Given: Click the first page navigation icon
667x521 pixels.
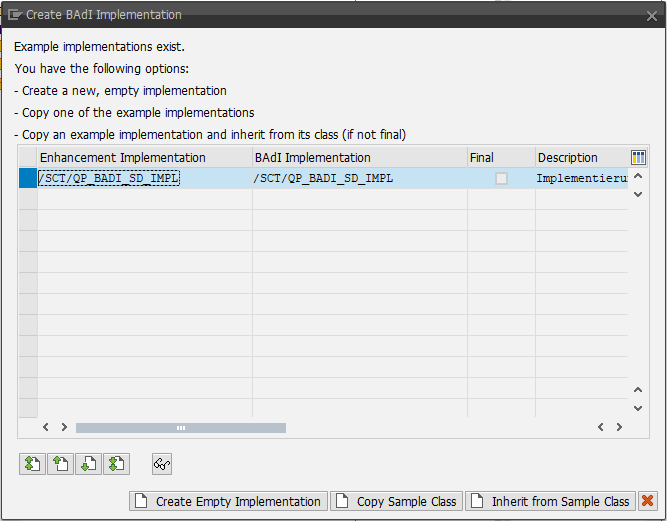Looking at the screenshot, I should pos(32,463).
